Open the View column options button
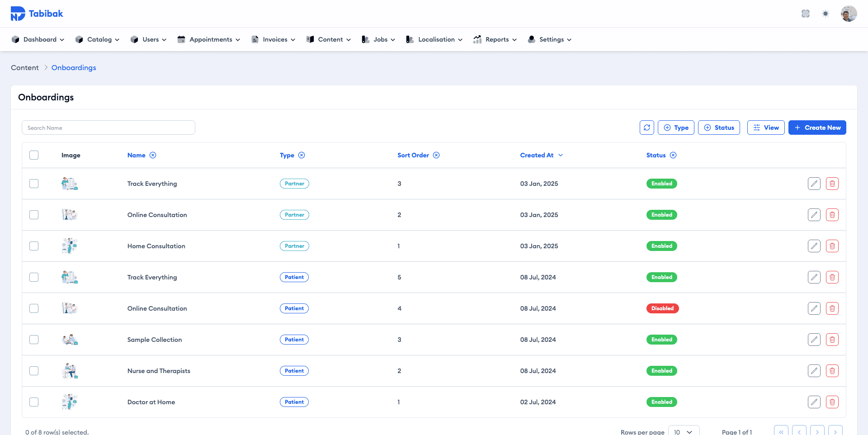 (x=766, y=128)
